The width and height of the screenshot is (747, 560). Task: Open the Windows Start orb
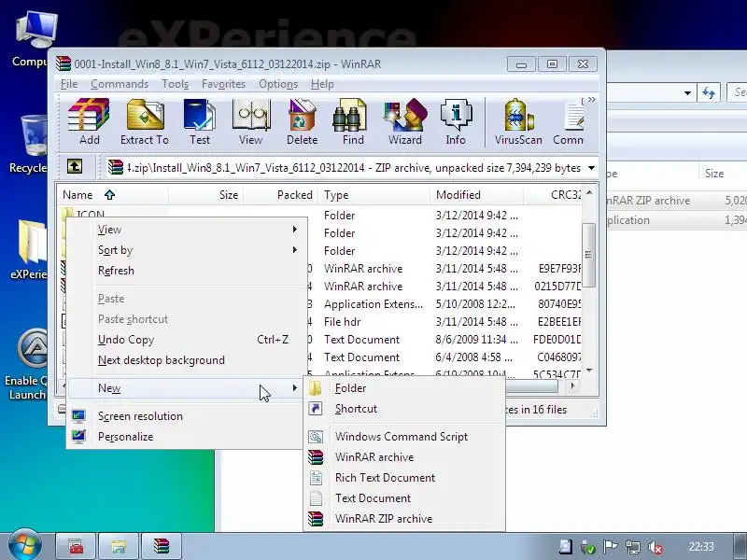click(24, 545)
